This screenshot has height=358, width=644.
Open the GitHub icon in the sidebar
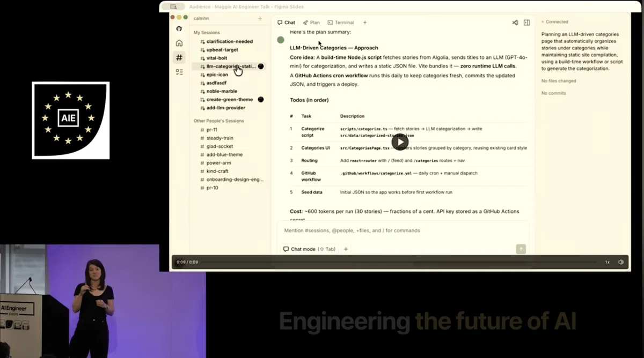(x=179, y=29)
